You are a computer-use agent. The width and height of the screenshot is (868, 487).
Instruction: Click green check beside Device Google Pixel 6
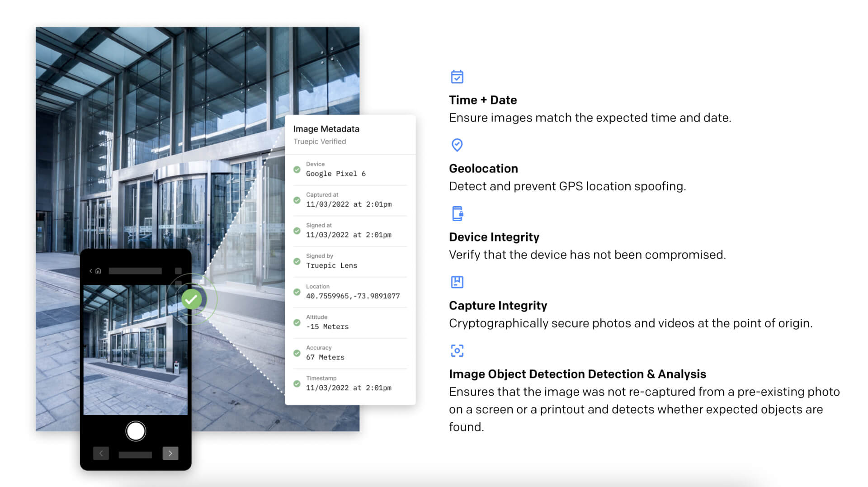click(x=297, y=170)
